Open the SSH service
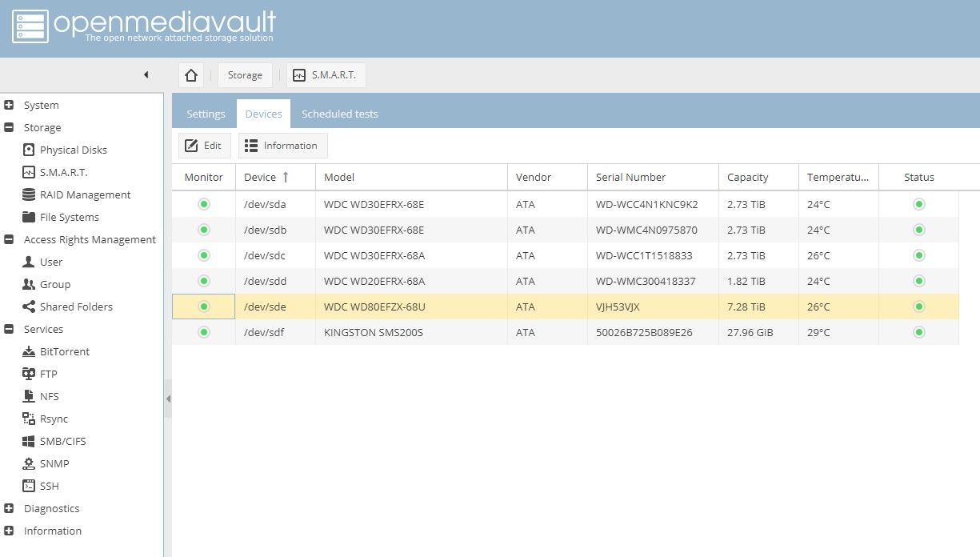The image size is (980, 557). 41,486
